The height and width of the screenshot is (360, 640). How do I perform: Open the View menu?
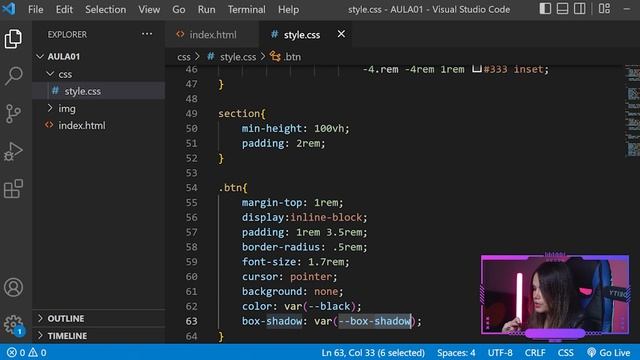click(149, 9)
